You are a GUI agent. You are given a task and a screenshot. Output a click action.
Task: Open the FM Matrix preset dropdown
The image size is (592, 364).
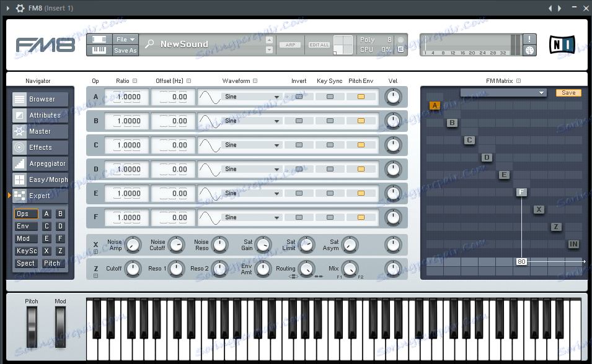pos(503,93)
